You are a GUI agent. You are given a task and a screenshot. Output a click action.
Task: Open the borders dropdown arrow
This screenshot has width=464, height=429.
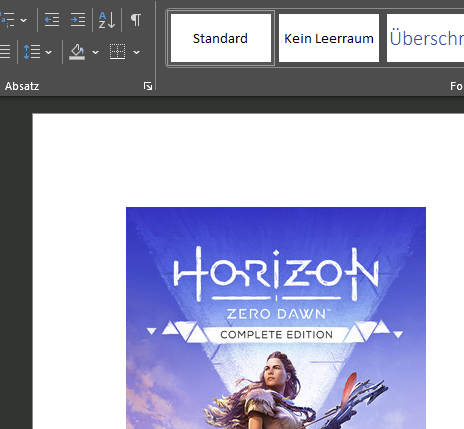click(136, 52)
